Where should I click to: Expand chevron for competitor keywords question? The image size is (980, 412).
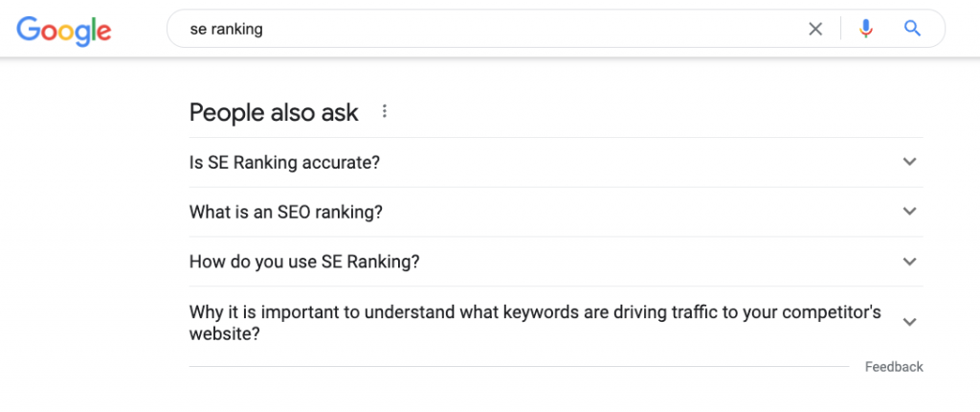tap(910, 323)
